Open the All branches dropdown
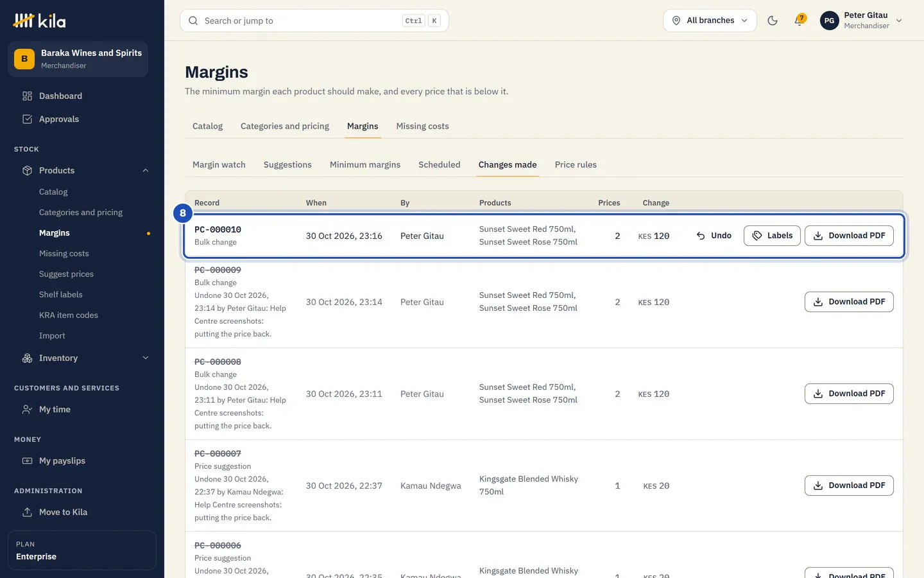Image resolution: width=924 pixels, height=578 pixels. (x=710, y=21)
